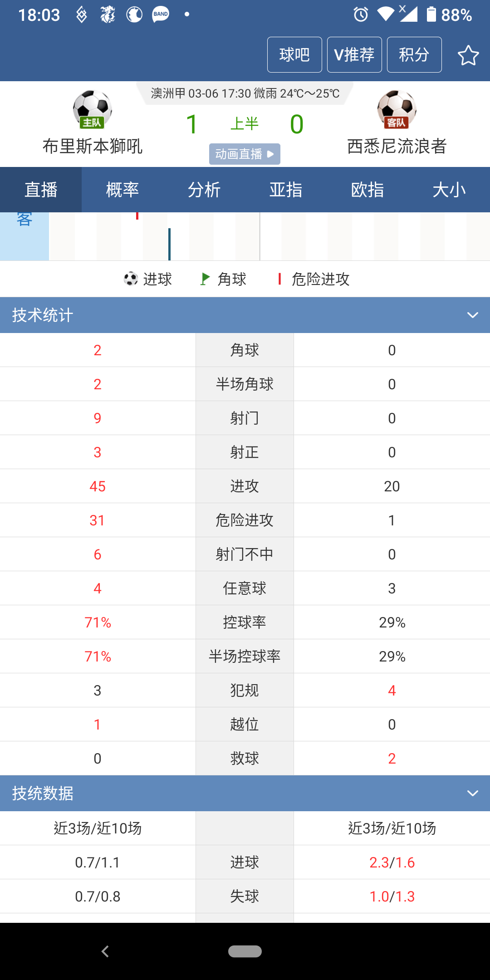Tap the 角球 green flag legend icon
Screen dimensions: 490x980
tap(205, 279)
